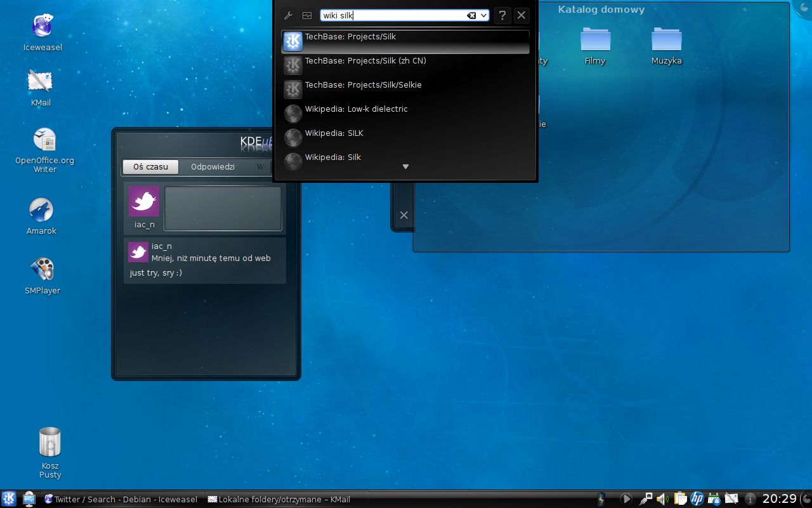This screenshot has width=812, height=508.
Task: Click iac_n avatar beside compose box
Action: [x=144, y=201]
